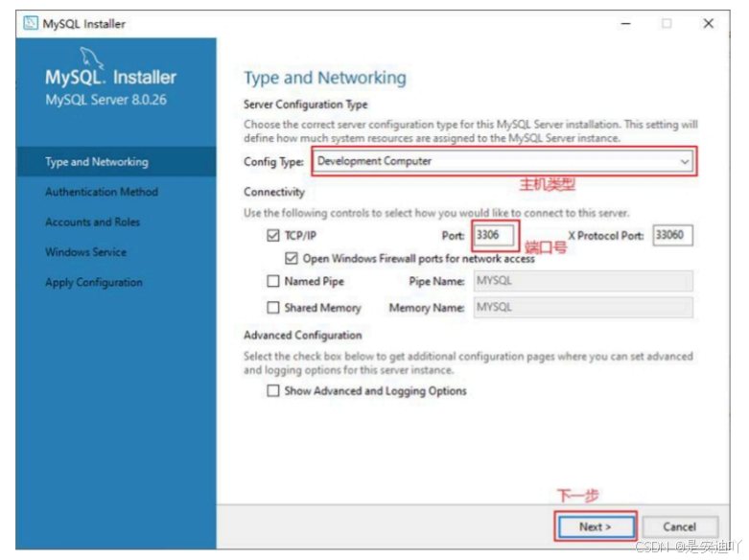
Task: Open the Config Type dropdown
Action: (x=503, y=161)
